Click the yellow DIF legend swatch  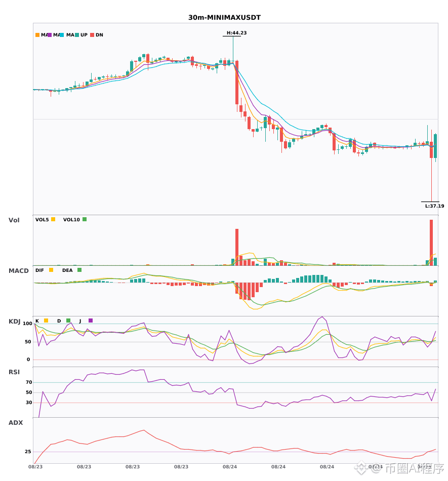click(x=51, y=270)
